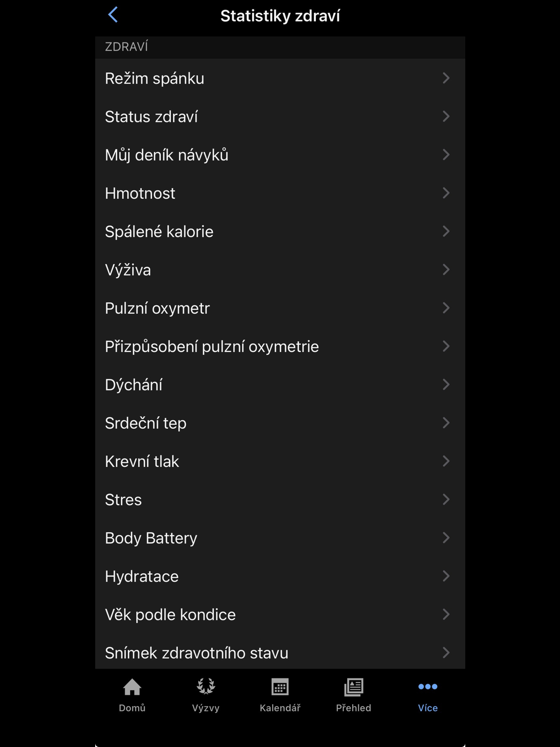The height and width of the screenshot is (747, 560).
Task: Expand the Hmotnost row chevron
Action: (x=446, y=193)
